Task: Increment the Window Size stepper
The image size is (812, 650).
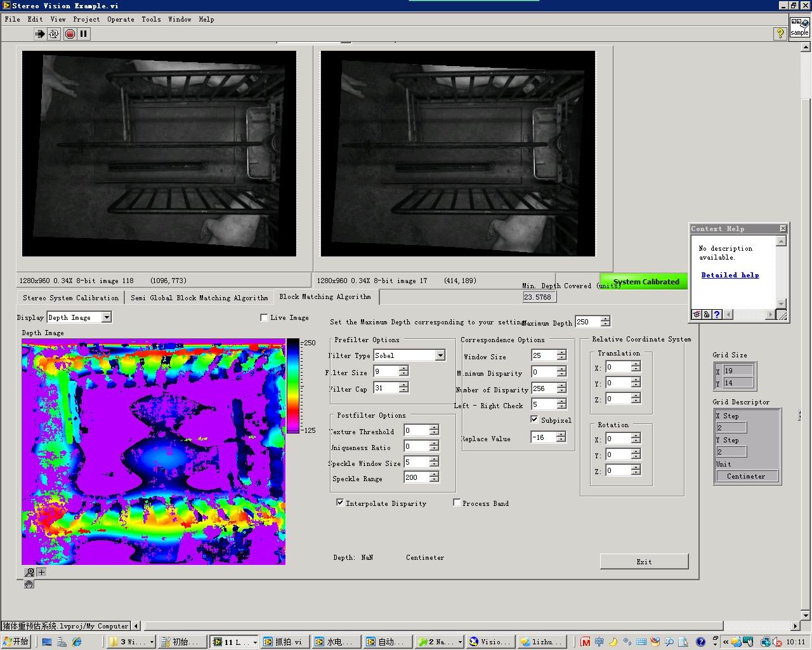Action: pyautogui.click(x=561, y=352)
